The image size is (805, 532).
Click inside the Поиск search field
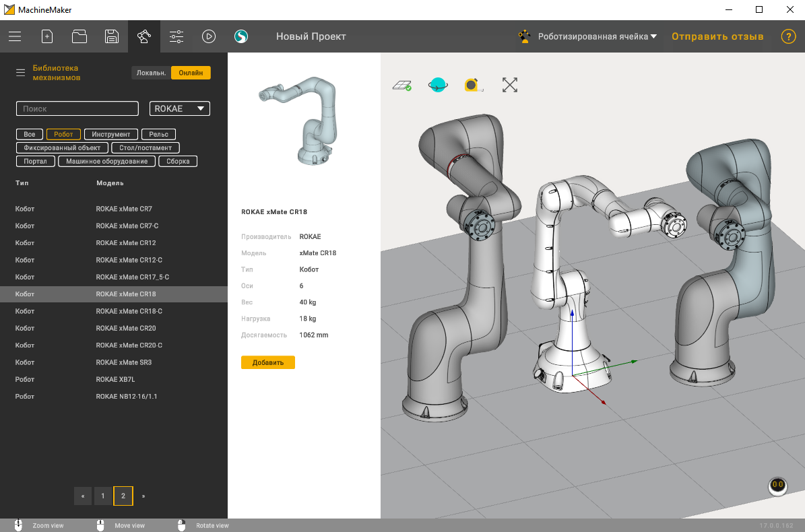tap(77, 108)
